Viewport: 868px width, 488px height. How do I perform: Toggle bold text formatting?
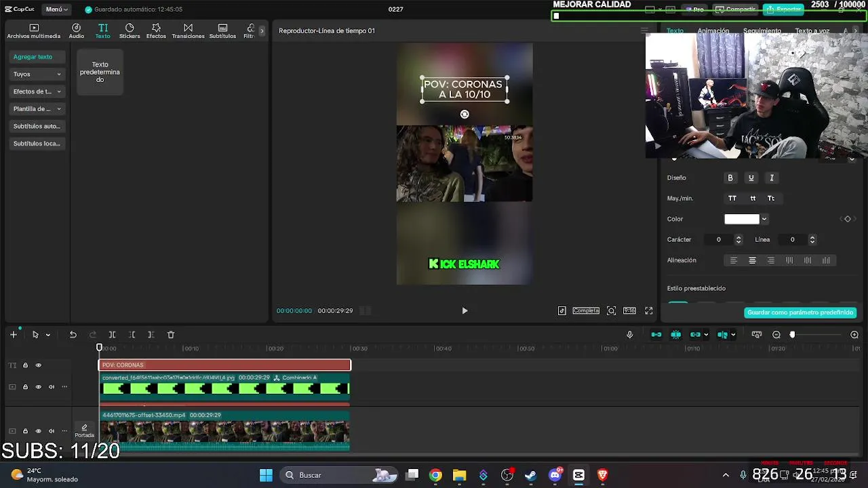click(x=730, y=178)
